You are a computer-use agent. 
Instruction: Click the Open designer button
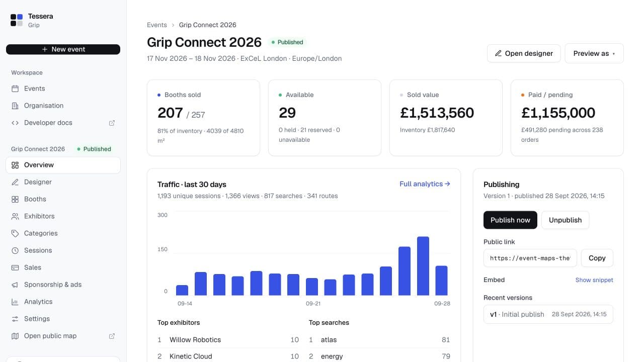pos(524,53)
